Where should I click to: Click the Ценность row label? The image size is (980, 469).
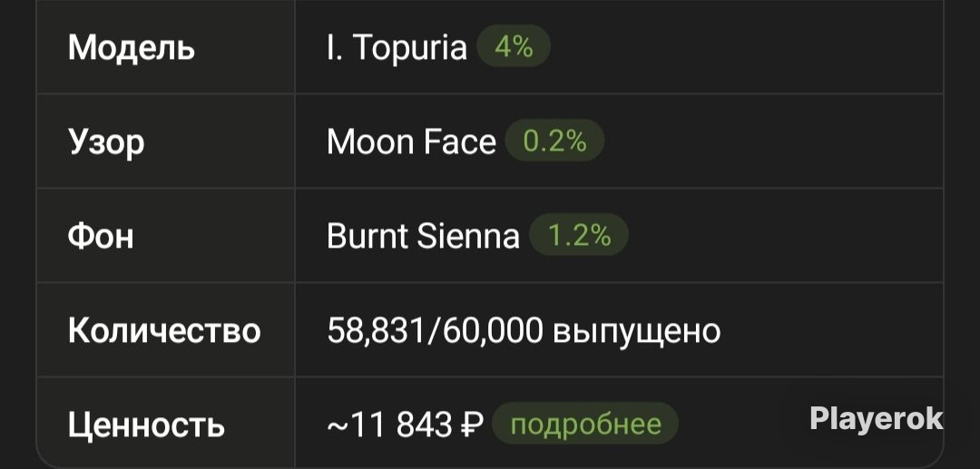pos(146,425)
